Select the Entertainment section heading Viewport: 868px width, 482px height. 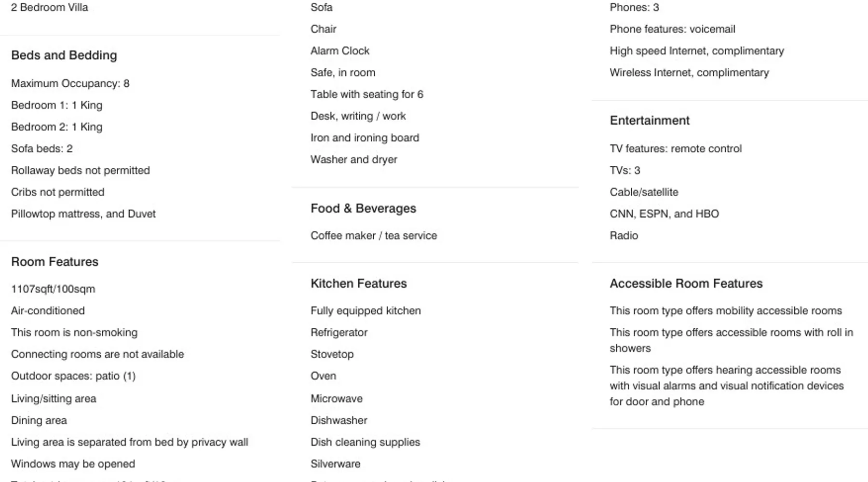click(x=649, y=120)
